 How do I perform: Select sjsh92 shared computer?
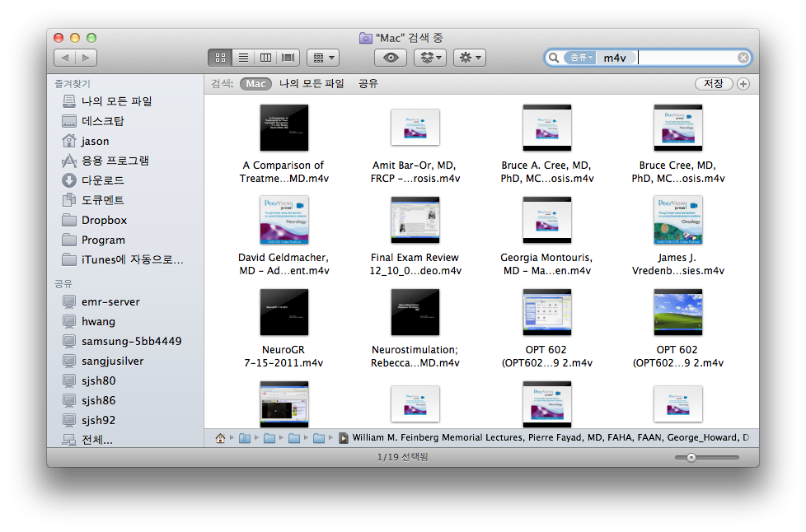click(98, 420)
